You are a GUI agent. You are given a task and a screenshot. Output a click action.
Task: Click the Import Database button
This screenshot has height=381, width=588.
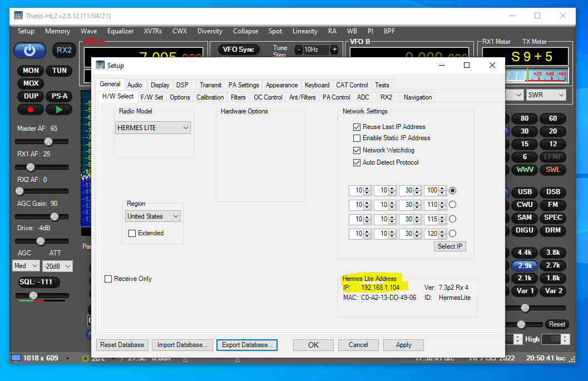[x=182, y=345]
